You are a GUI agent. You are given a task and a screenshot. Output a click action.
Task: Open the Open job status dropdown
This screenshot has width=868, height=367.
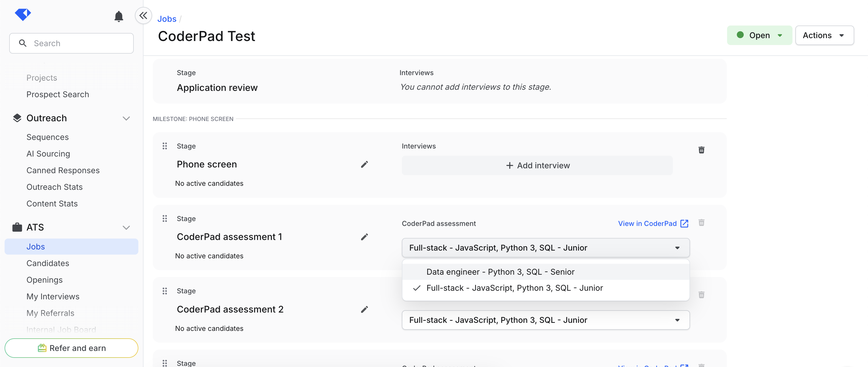(759, 35)
